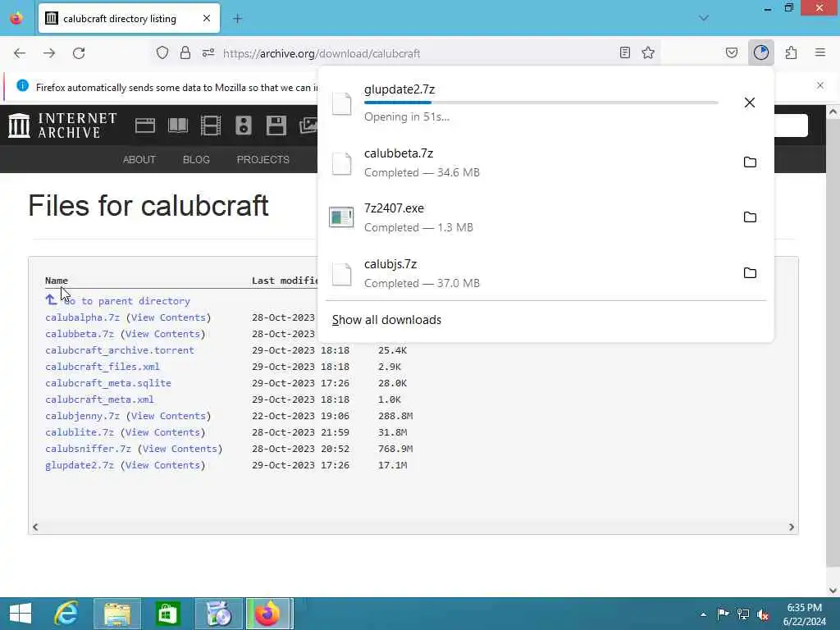
Task: Expand the list all tabs chevron
Action: pyautogui.click(x=703, y=18)
